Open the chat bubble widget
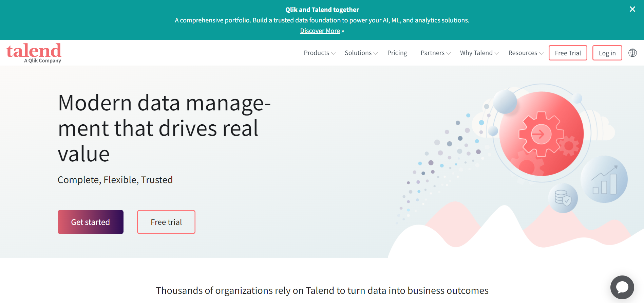The image size is (644, 303). [622, 287]
